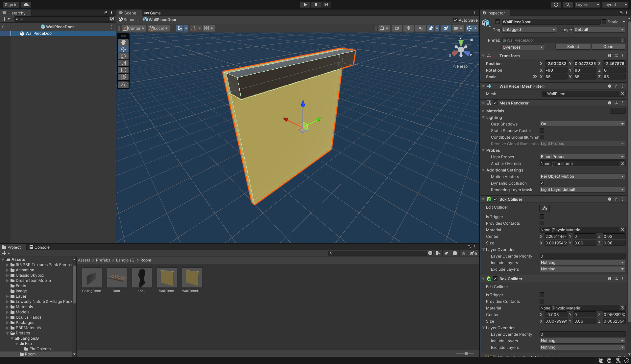
Task: Select the WallPiece asset thumbnail
Action: [x=167, y=278]
